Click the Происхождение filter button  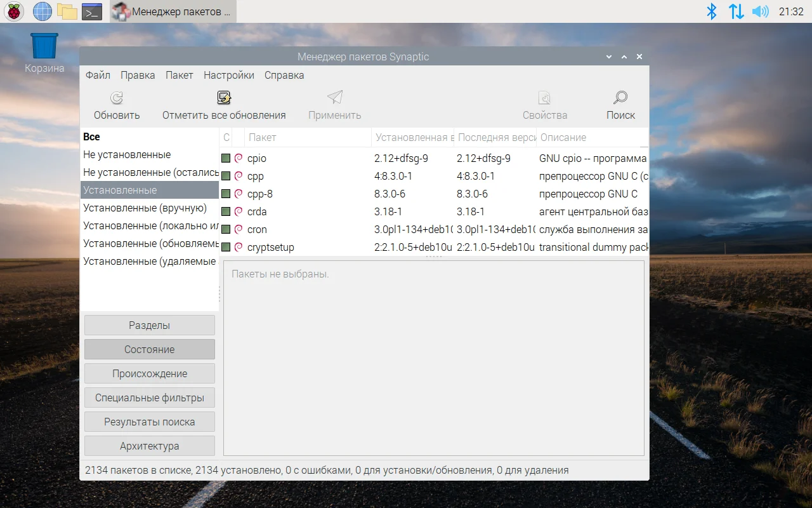[150, 373]
